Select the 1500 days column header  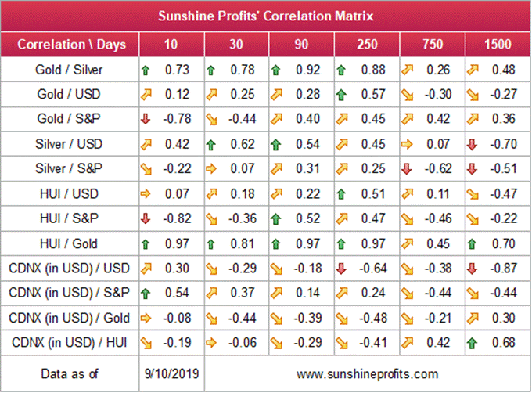pyautogui.click(x=498, y=44)
